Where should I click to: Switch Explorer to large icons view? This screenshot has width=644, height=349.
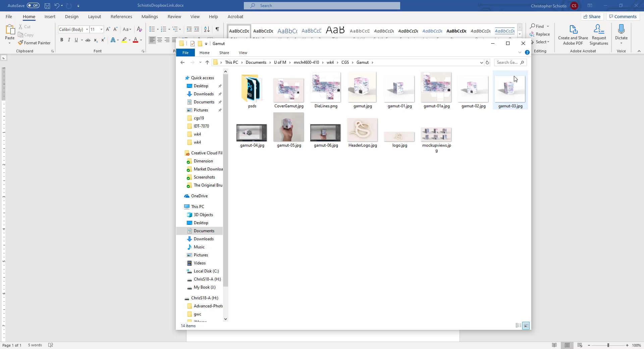pos(526,326)
